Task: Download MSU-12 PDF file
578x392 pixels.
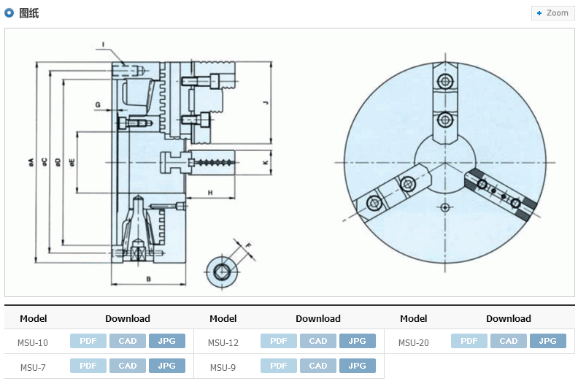Action: [x=279, y=341]
